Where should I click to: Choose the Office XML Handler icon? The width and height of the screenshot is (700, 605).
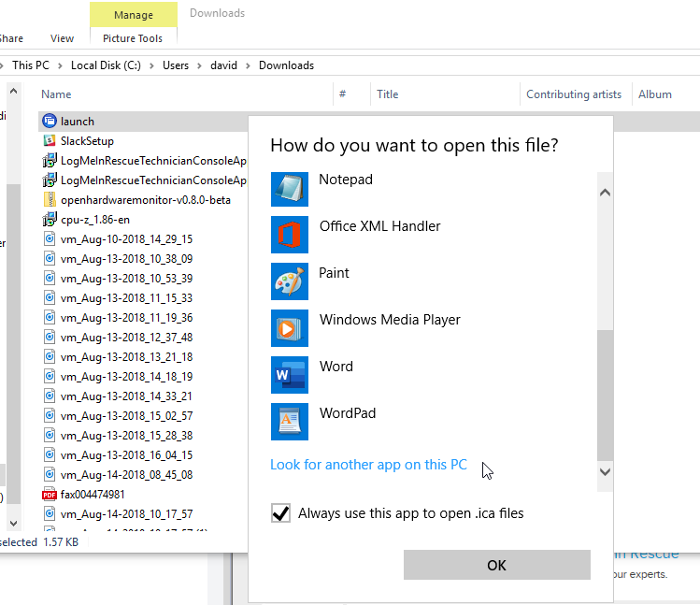289,235
